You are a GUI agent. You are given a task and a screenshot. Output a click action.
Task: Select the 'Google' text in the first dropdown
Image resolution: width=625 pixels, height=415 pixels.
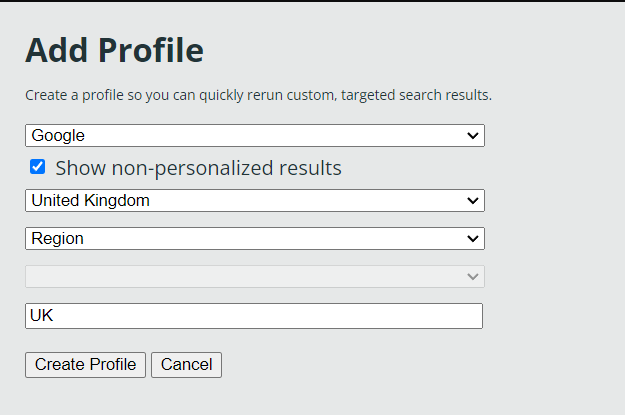pos(58,135)
